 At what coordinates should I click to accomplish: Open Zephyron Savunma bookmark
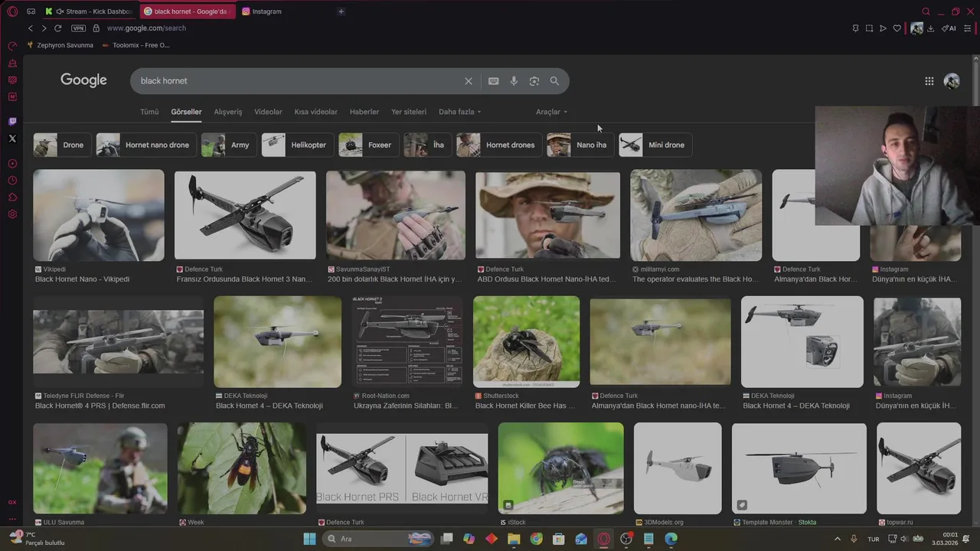(60, 45)
